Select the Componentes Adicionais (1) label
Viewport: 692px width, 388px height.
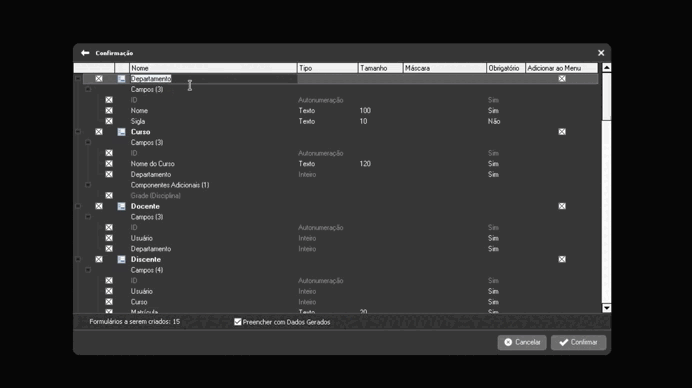click(x=170, y=185)
